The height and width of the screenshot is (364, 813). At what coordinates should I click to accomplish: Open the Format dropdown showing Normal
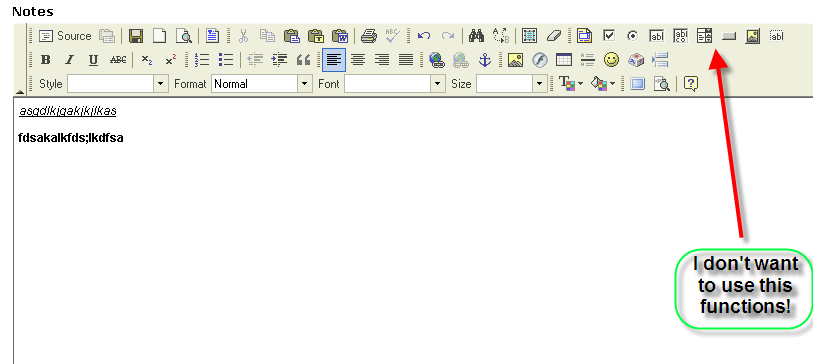tap(262, 84)
